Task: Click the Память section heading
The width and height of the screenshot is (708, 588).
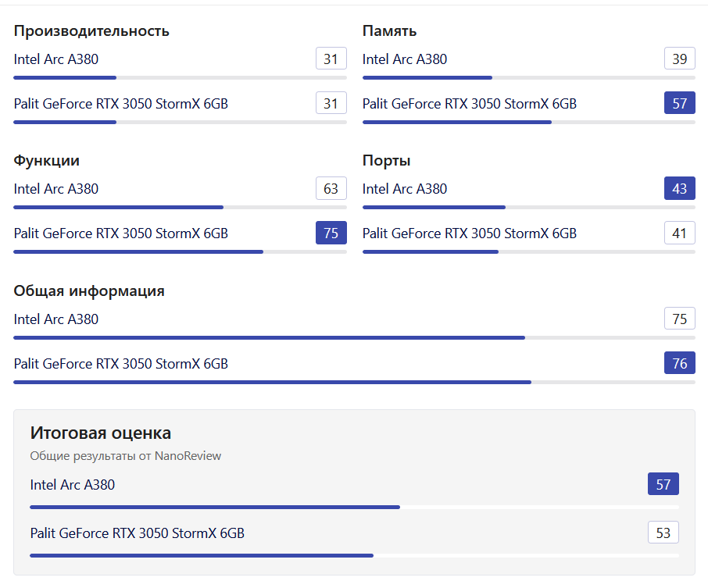Action: pos(389,31)
